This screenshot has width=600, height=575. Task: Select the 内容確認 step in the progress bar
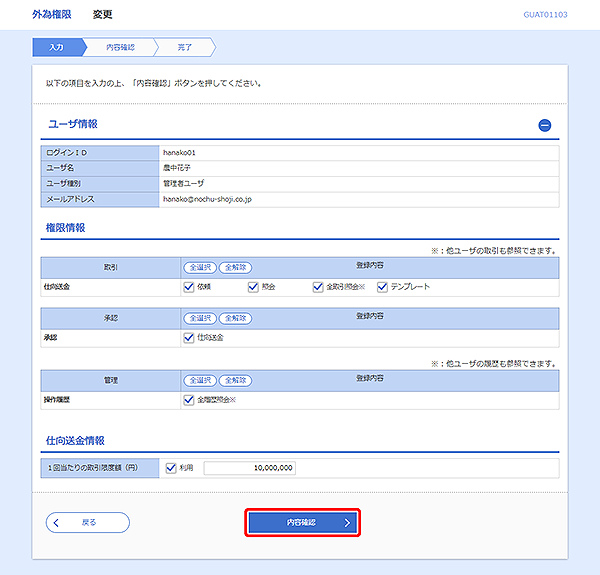pos(120,47)
